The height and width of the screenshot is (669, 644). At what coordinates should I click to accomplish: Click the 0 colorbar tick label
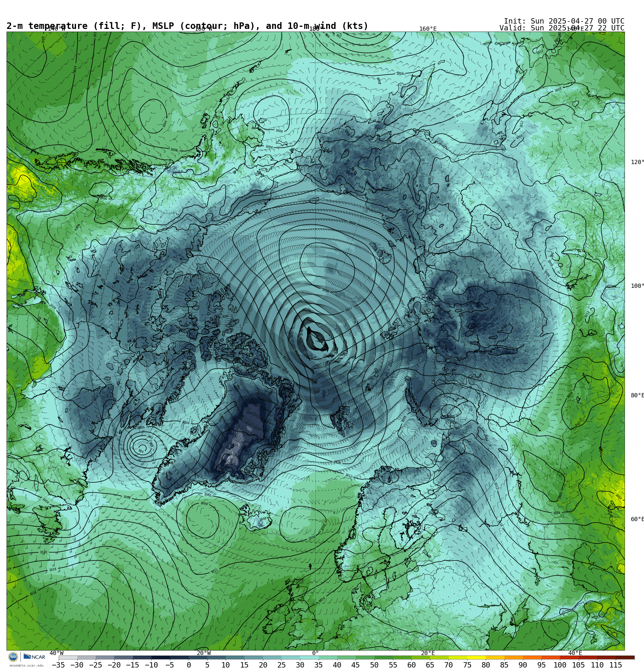(188, 665)
